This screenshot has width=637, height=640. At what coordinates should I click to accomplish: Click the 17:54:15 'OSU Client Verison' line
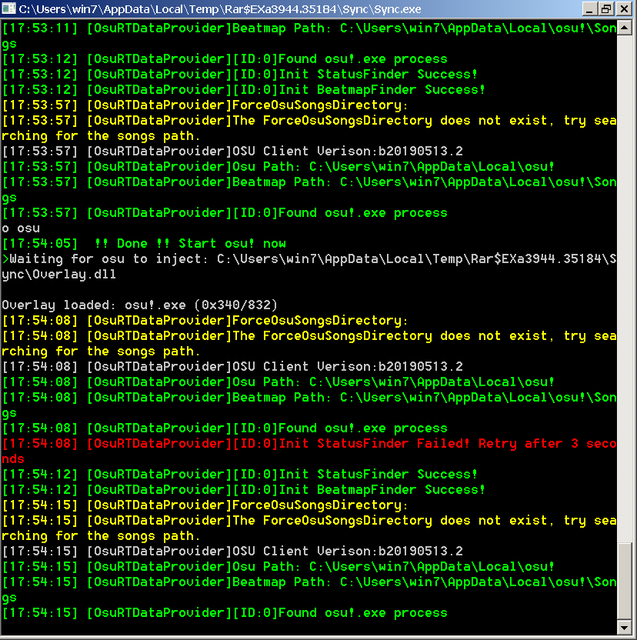pyautogui.click(x=233, y=551)
